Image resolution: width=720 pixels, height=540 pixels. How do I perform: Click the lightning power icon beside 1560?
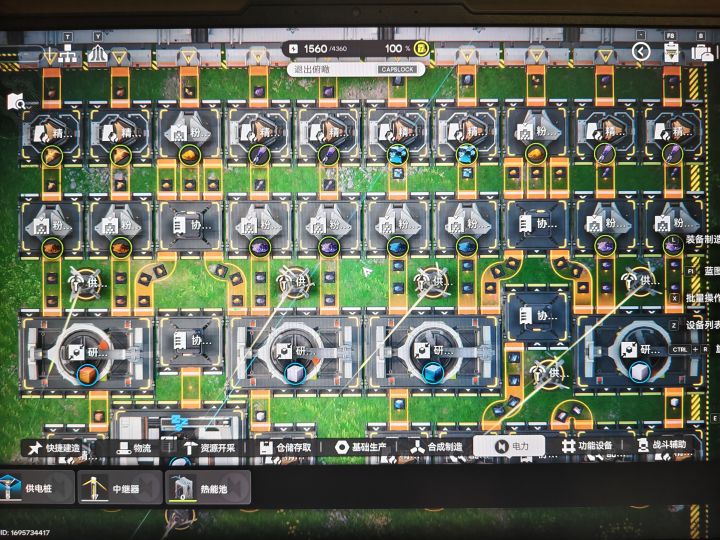pos(294,49)
